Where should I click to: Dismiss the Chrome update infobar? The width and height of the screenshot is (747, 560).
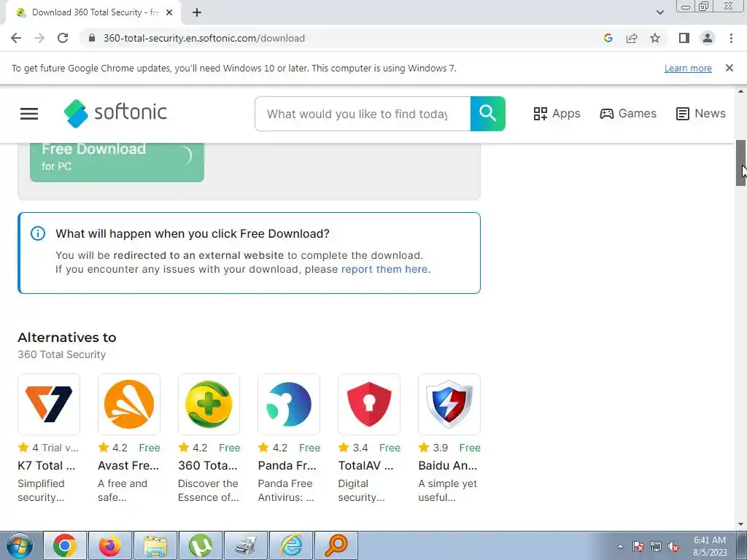pos(729,68)
